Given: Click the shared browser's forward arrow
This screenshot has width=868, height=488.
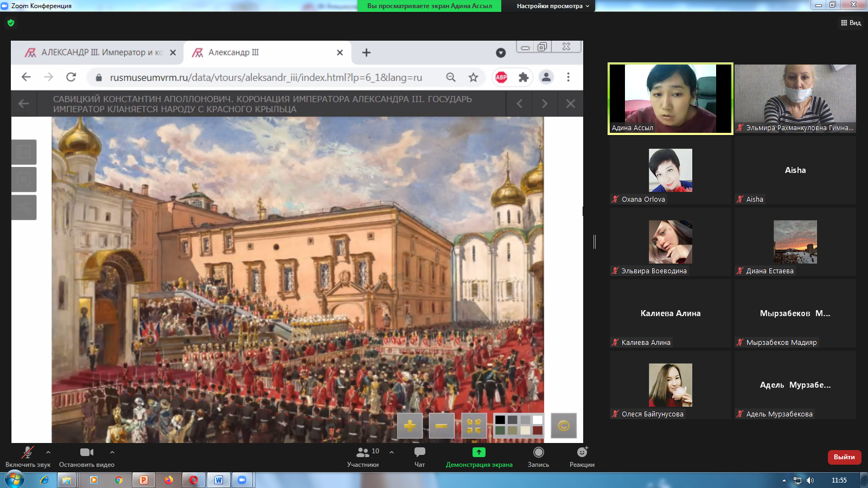Looking at the screenshot, I should (49, 77).
